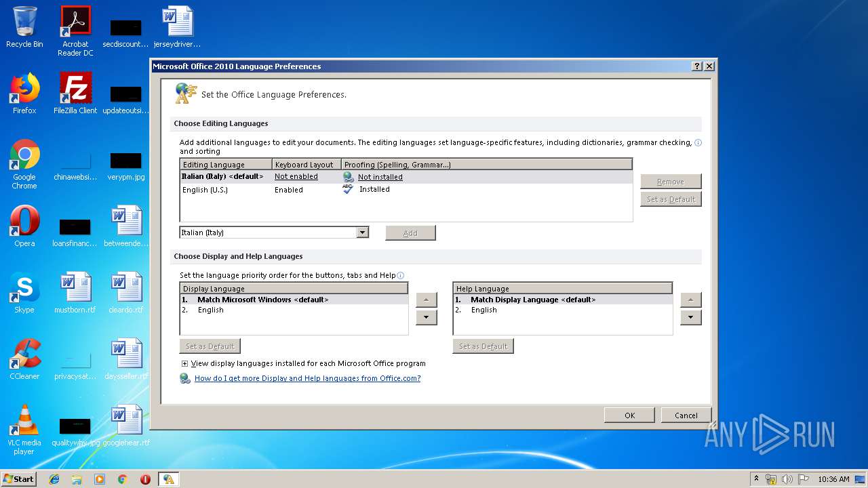The height and width of the screenshot is (488, 868).
Task: Select the dayssellar.rtf desktop file
Action: coord(125,359)
